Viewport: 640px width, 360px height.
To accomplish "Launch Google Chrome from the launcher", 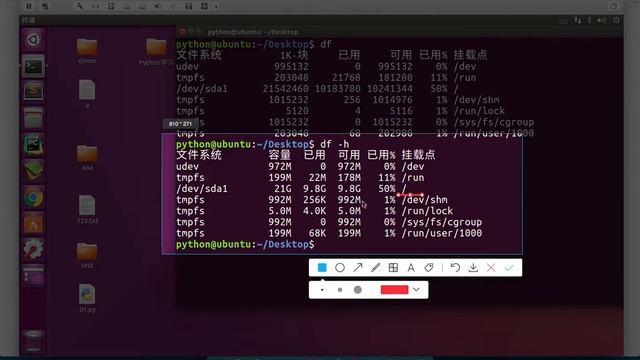I will click(33, 198).
